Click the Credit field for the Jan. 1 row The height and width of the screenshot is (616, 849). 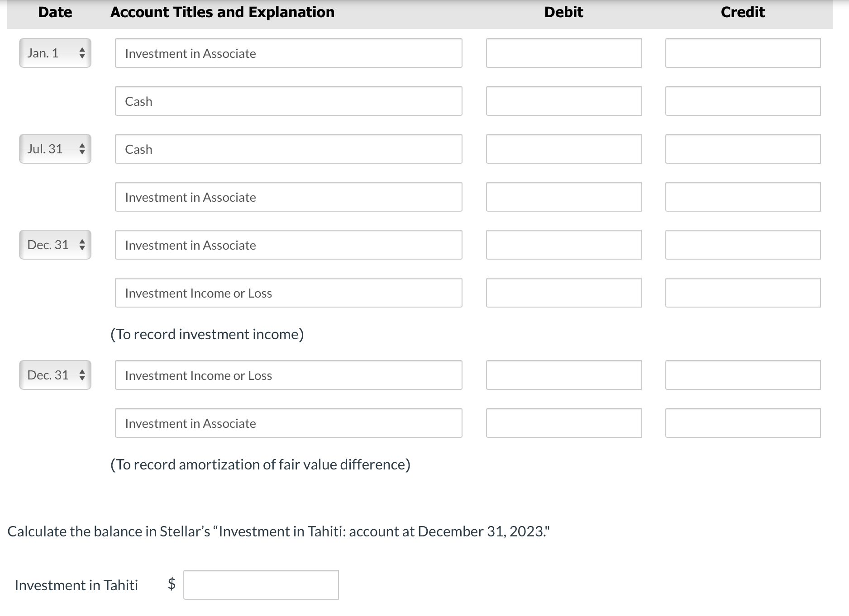[743, 53]
